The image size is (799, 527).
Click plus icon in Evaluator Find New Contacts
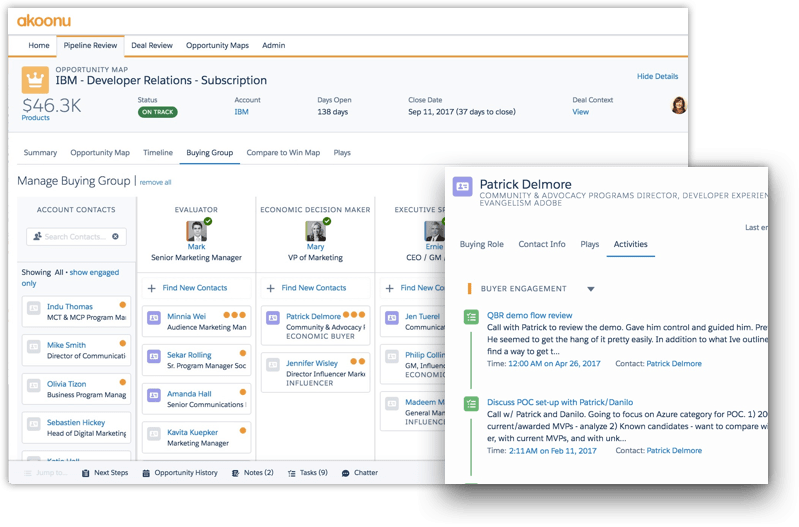coord(152,288)
